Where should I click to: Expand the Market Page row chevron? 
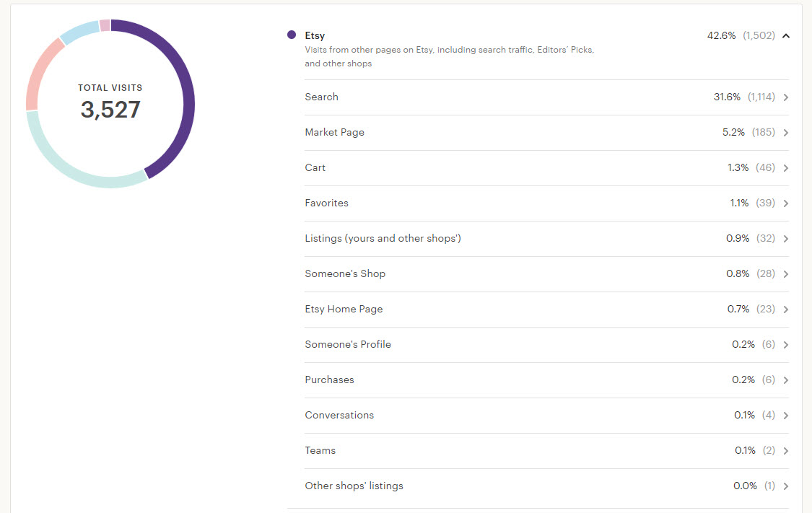[x=785, y=133]
